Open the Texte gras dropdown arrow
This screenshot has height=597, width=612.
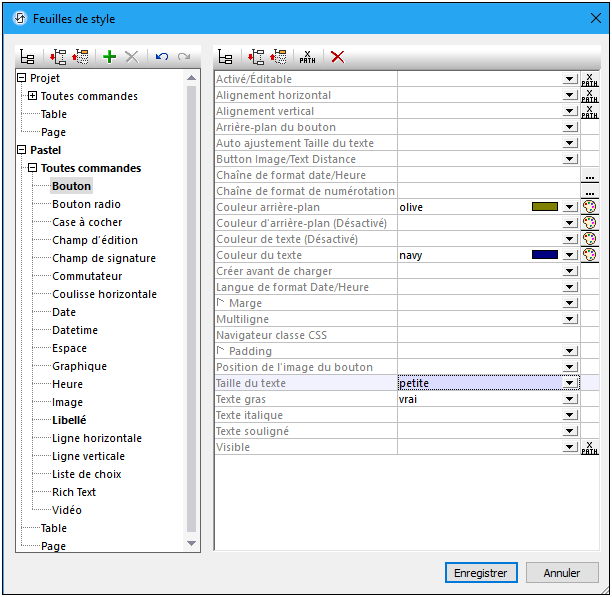point(570,399)
